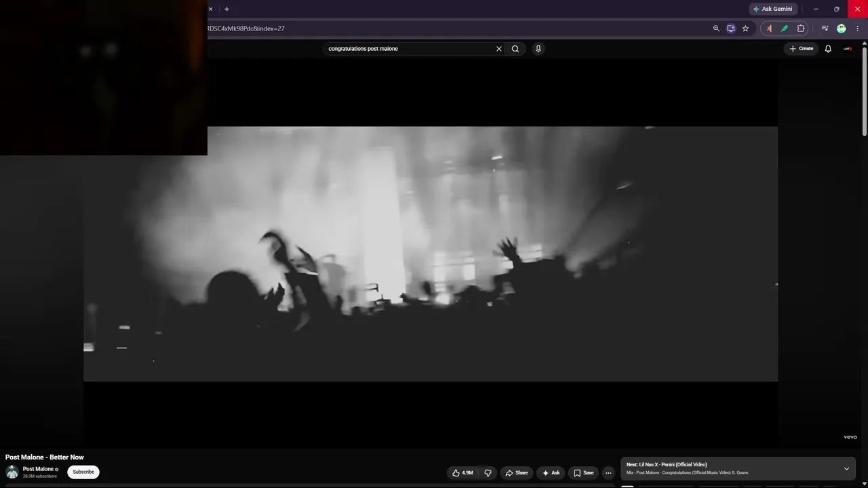Open the Extensions puzzle menu
The height and width of the screenshot is (488, 868).
801,28
